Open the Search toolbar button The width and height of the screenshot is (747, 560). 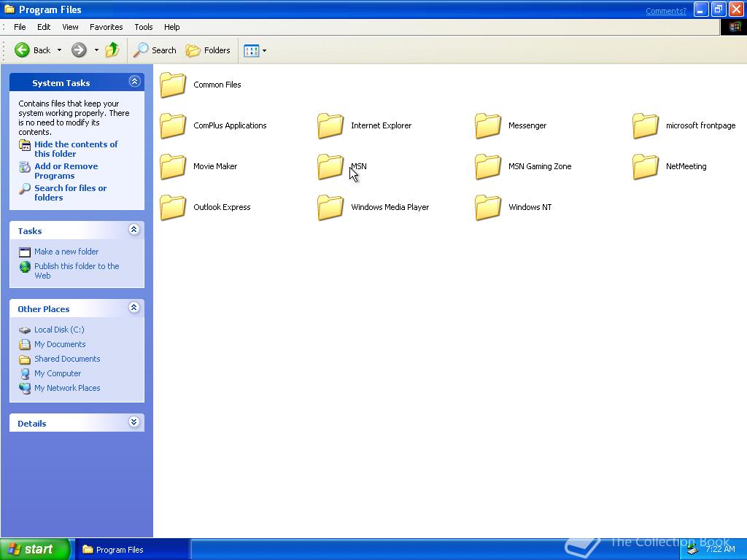(x=155, y=50)
